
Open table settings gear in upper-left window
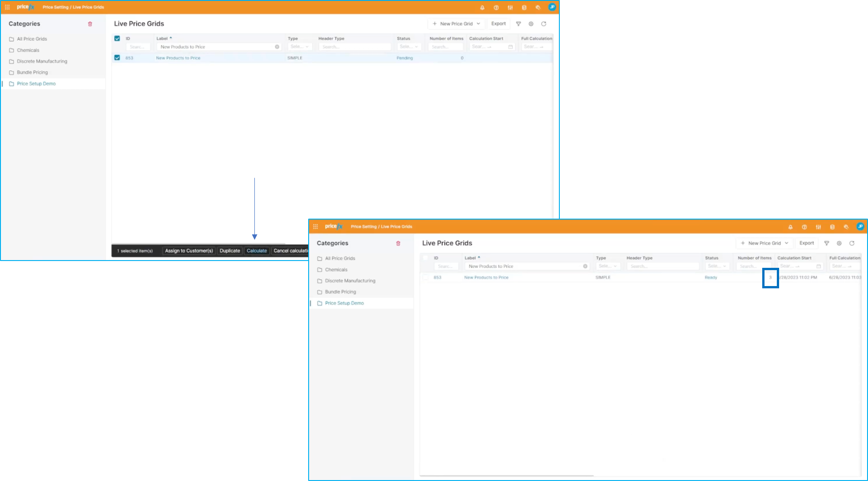coord(531,24)
